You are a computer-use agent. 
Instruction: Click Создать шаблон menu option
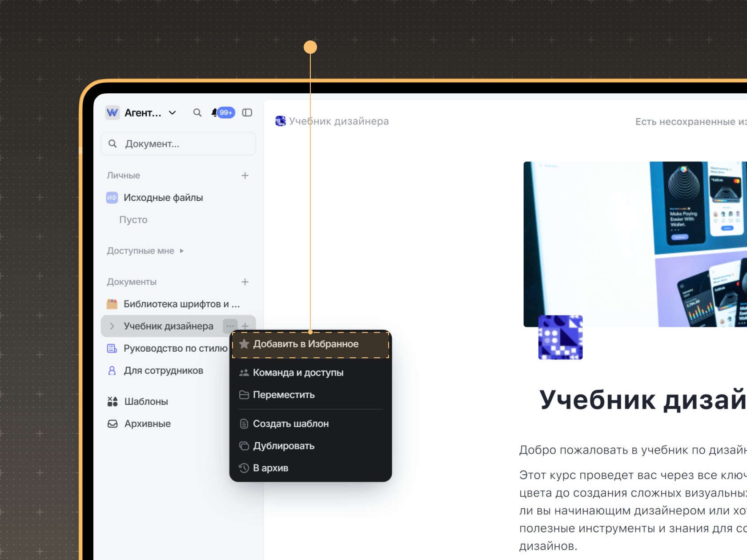pyautogui.click(x=291, y=424)
